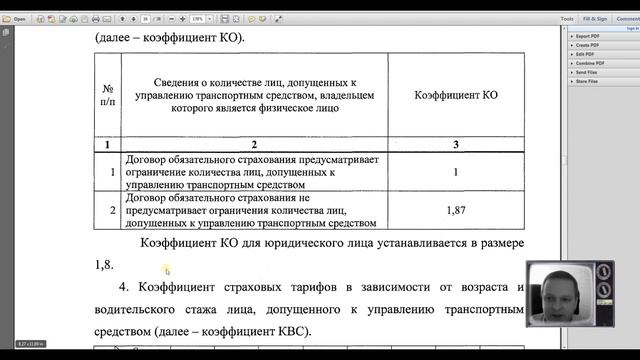
Task: Click the text "(далее – коэффициент КВС)."
Action: (233, 331)
